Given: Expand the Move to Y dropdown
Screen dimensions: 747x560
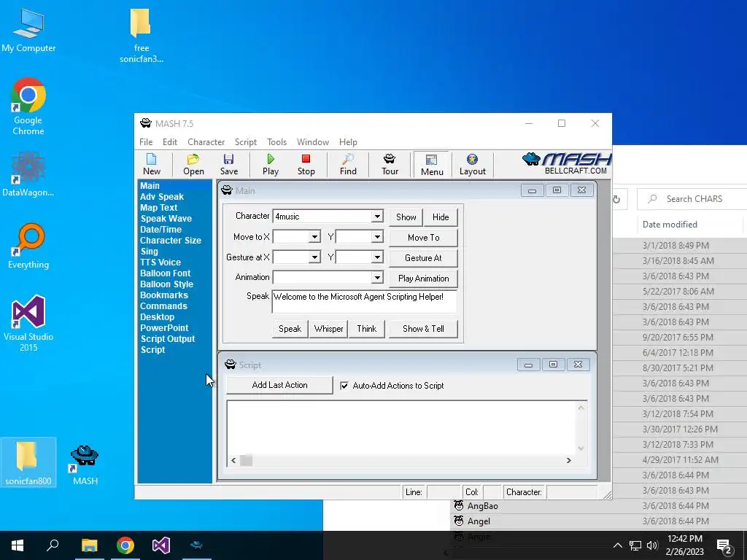Looking at the screenshot, I should coord(377,237).
